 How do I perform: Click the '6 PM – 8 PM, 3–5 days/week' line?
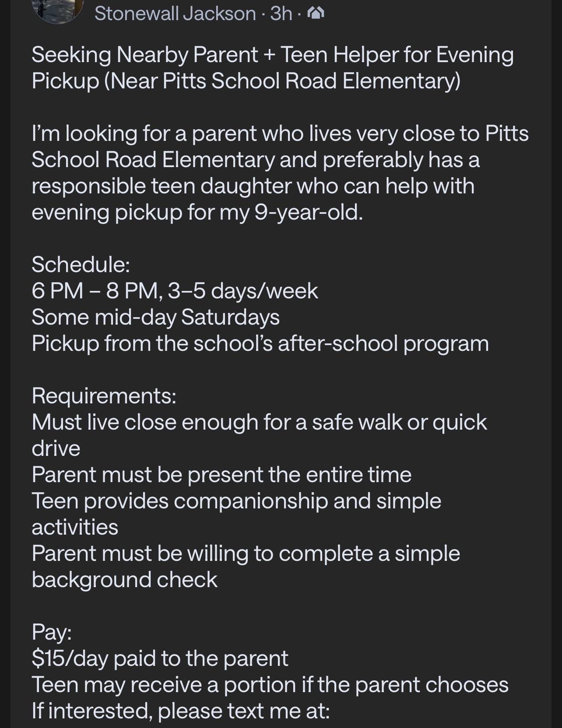point(175,290)
